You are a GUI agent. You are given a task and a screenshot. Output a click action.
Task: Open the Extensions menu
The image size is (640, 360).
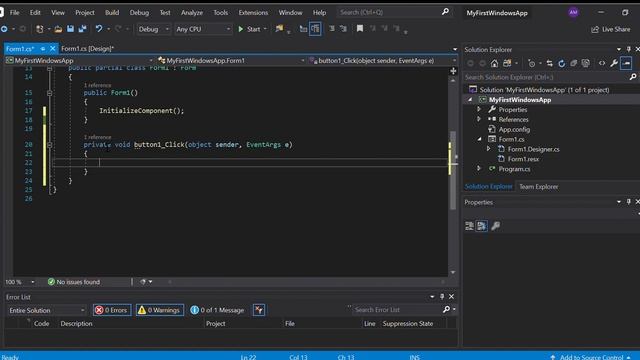click(x=253, y=13)
